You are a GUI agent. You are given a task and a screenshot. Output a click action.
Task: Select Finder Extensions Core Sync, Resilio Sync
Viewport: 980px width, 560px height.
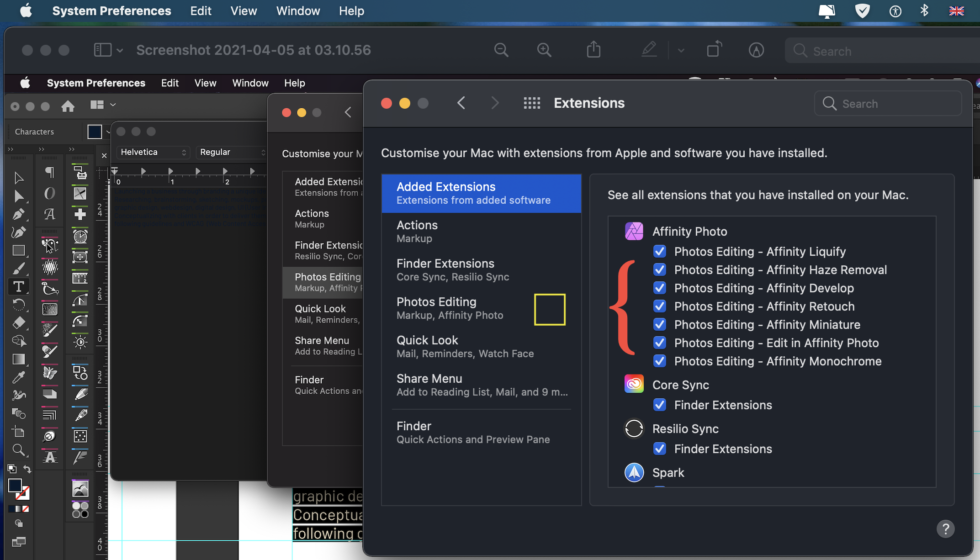[x=481, y=270]
